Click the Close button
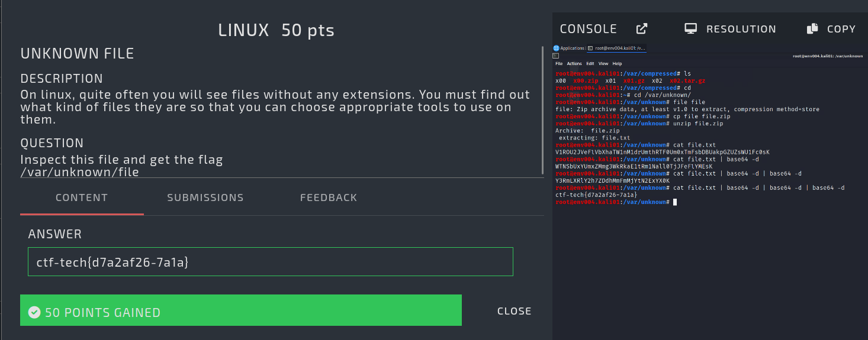This screenshot has width=868, height=340. point(514,311)
